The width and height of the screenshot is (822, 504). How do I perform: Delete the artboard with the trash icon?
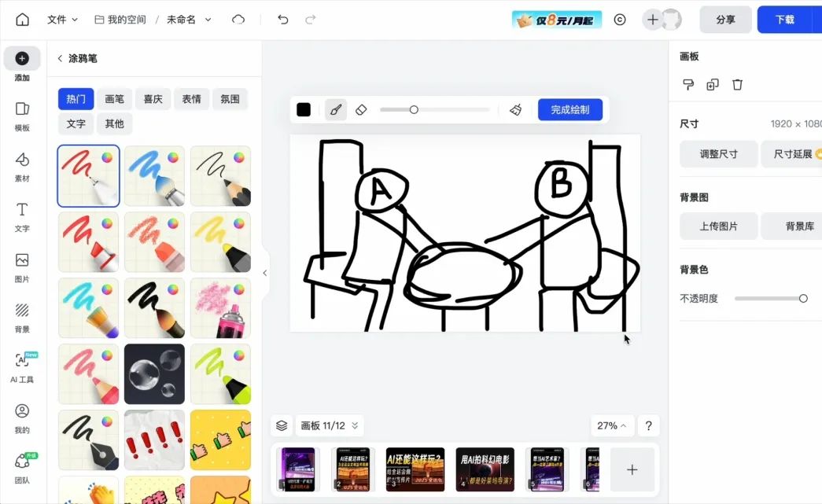(x=737, y=84)
